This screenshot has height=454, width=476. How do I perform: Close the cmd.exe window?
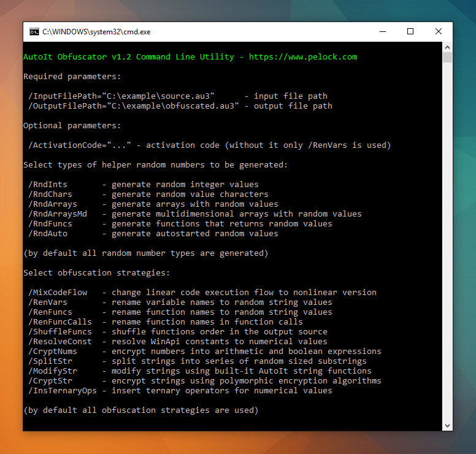pyautogui.click(x=439, y=31)
